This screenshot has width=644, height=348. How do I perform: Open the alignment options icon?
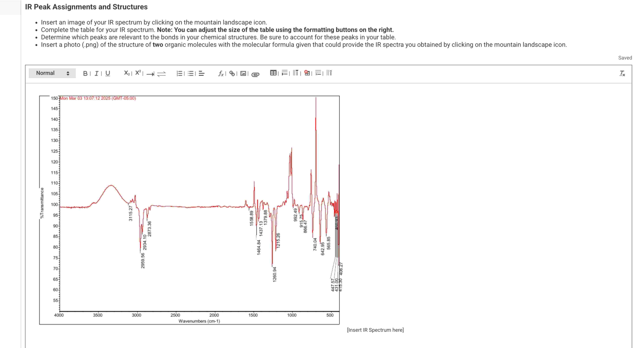pyautogui.click(x=202, y=74)
